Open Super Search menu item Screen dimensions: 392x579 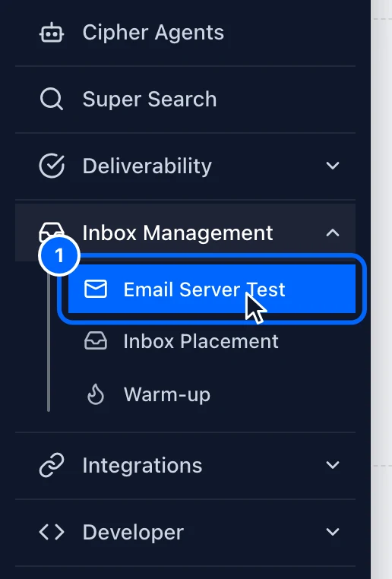click(185, 100)
